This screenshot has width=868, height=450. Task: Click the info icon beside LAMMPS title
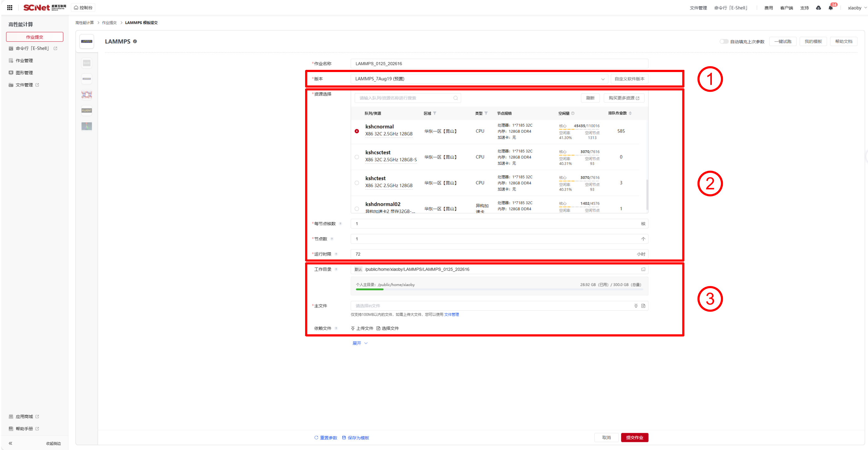coord(135,41)
